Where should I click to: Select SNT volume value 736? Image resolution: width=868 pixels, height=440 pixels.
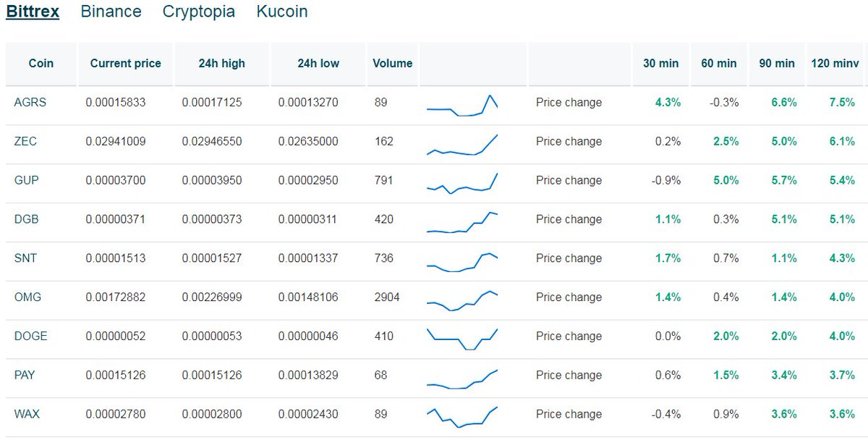pos(384,259)
